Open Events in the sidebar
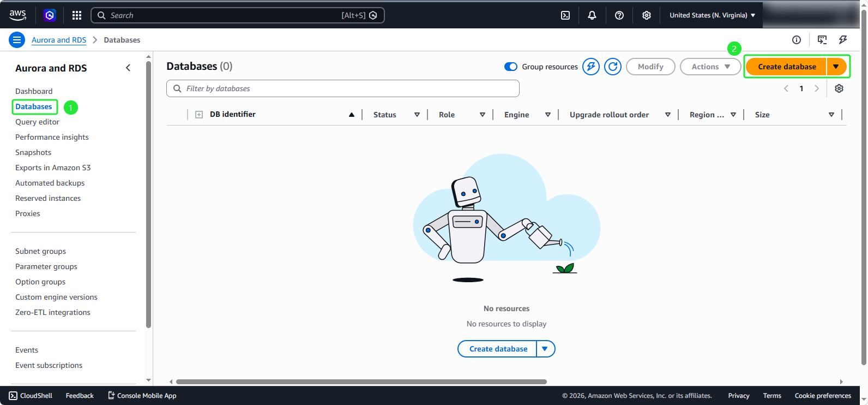The height and width of the screenshot is (405, 868). click(27, 350)
